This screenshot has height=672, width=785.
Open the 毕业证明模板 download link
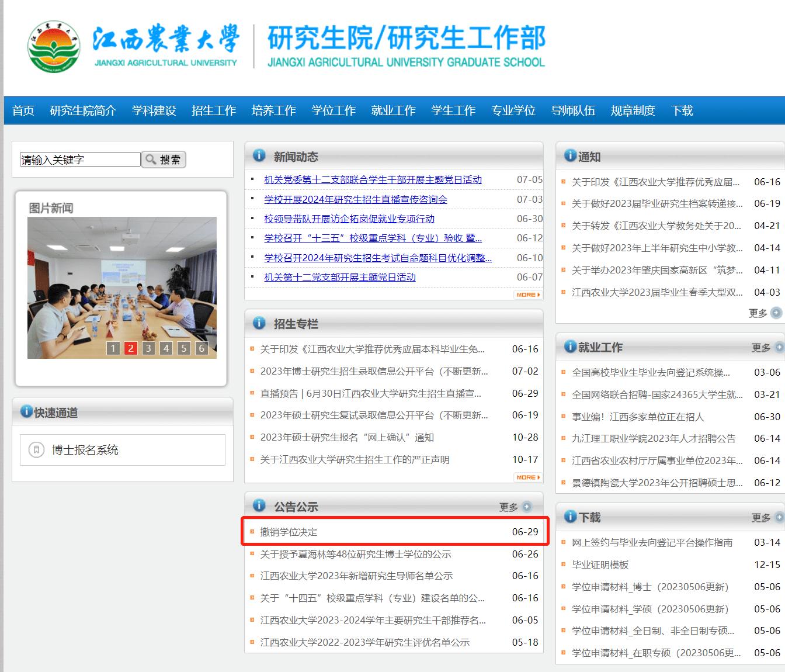click(x=600, y=564)
